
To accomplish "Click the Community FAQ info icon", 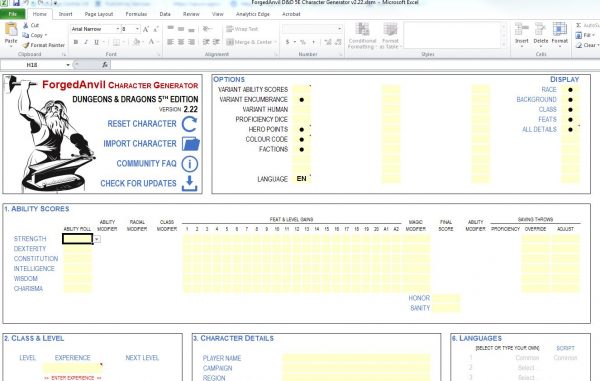I will coord(190,164).
